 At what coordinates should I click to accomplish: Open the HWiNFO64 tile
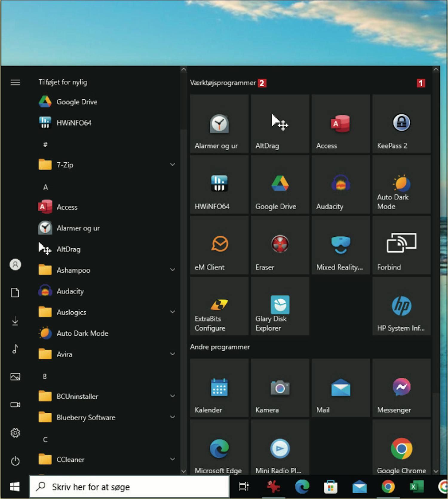click(x=219, y=185)
